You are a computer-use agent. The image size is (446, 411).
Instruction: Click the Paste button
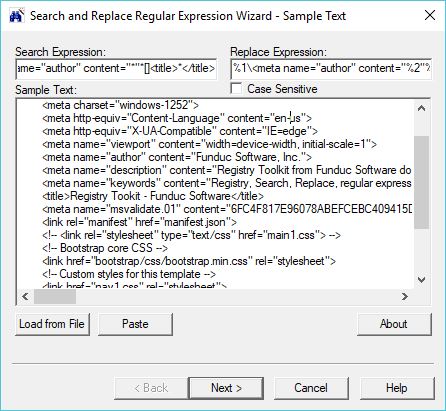pos(135,324)
